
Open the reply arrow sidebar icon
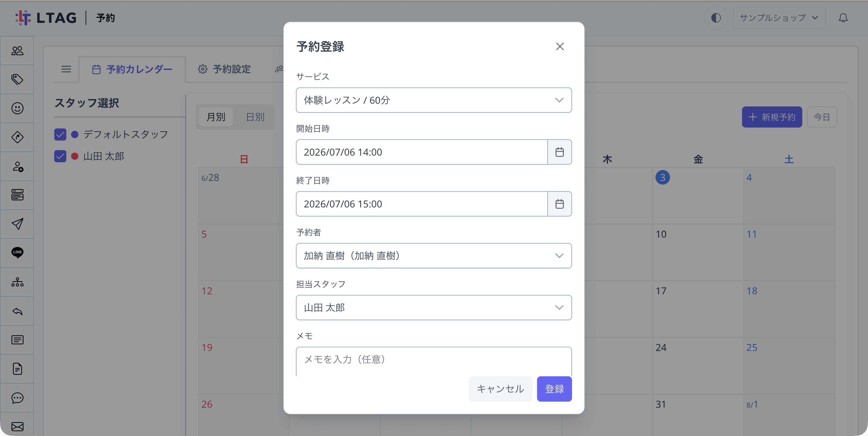17,311
